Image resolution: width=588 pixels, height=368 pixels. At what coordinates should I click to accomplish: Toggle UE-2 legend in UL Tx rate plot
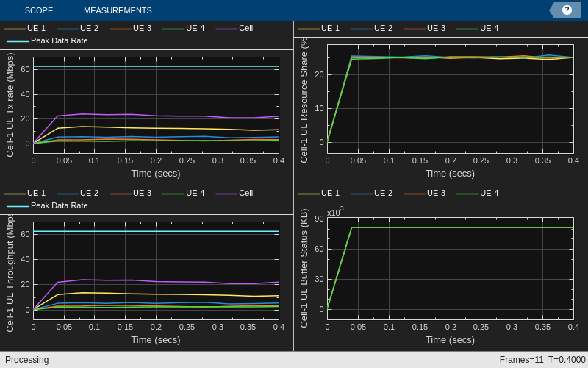tap(78, 28)
